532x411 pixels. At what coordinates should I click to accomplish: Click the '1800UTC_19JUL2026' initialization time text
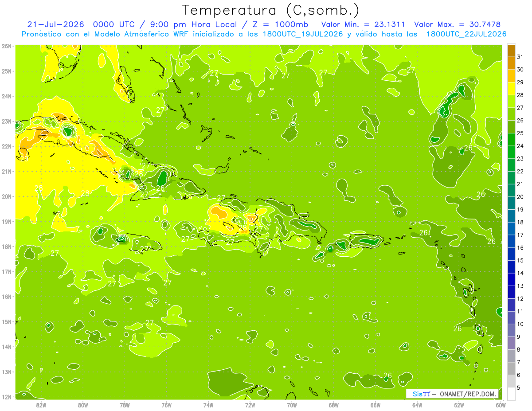pyautogui.click(x=304, y=34)
